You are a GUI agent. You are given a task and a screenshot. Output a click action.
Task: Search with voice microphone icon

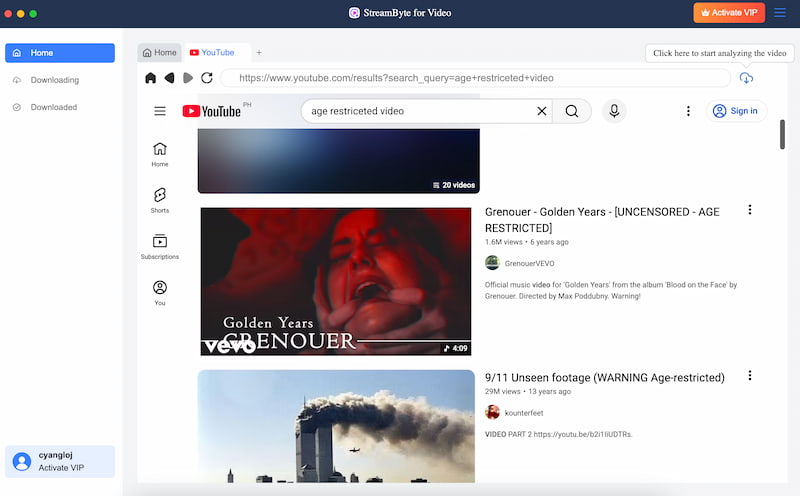[x=614, y=111]
